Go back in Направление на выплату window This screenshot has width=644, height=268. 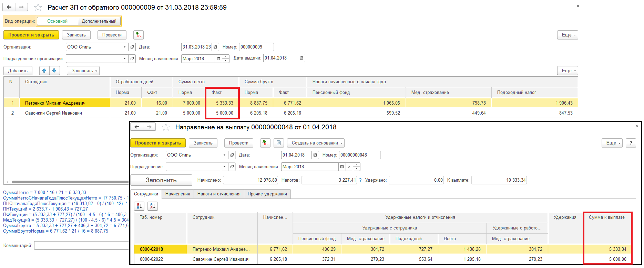click(x=137, y=127)
